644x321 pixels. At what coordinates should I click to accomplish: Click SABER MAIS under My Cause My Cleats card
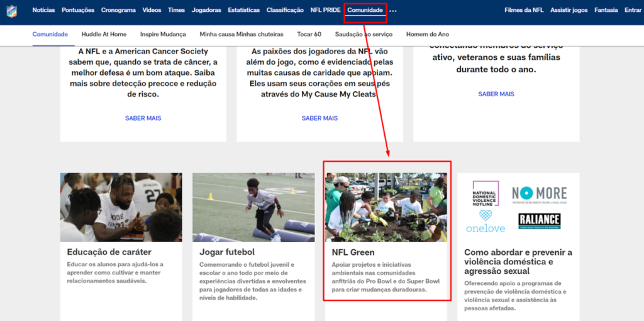(319, 118)
